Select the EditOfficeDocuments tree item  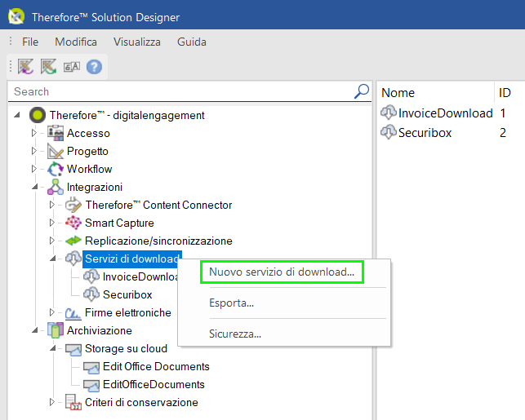153,384
